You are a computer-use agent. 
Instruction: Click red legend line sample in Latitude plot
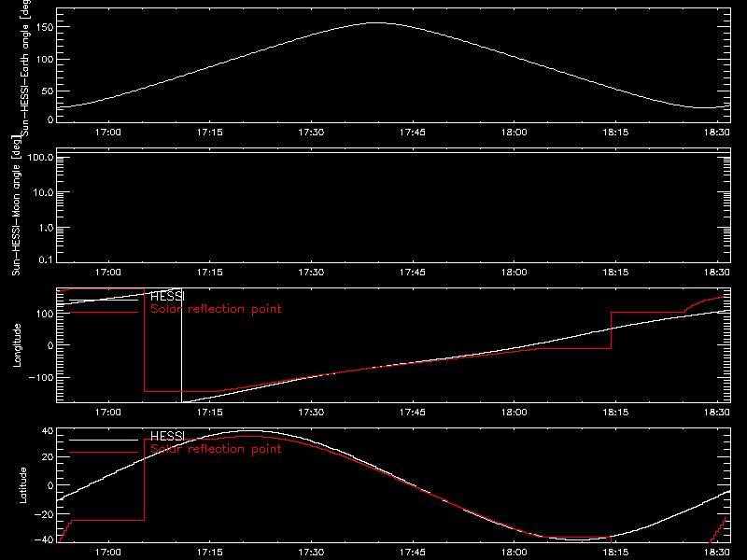click(104, 453)
